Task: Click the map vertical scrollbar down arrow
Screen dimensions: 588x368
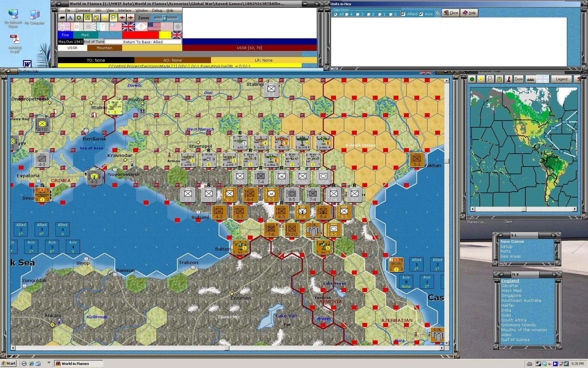Action: 447,343
